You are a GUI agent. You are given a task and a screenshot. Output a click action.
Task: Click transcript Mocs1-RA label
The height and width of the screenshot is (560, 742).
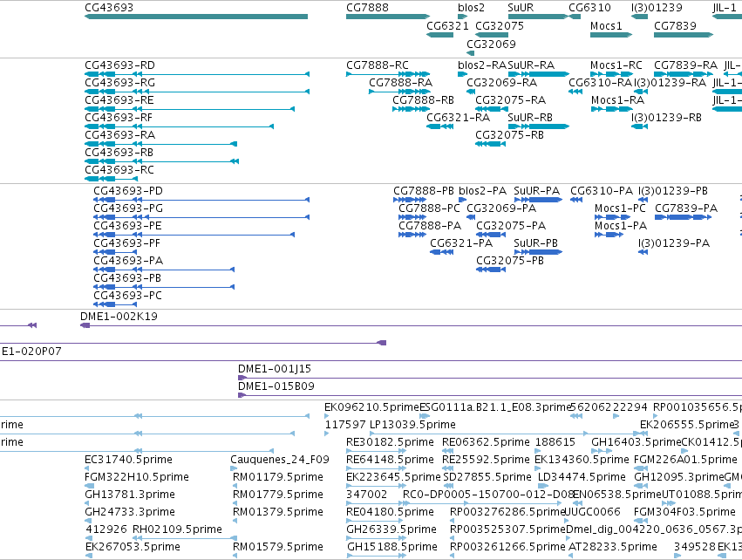(617, 100)
